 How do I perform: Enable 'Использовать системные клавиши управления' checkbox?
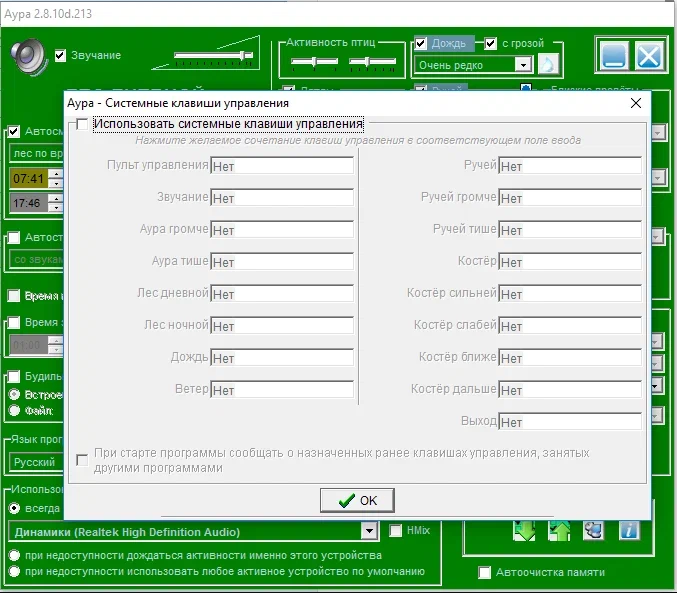82,125
